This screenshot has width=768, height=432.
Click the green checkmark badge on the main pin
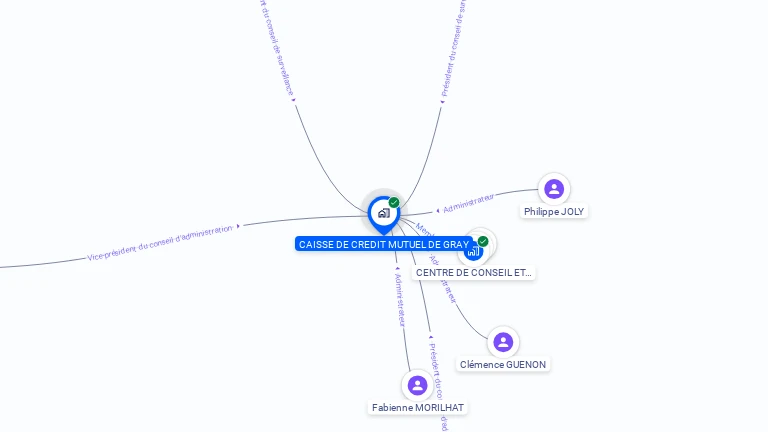(394, 202)
